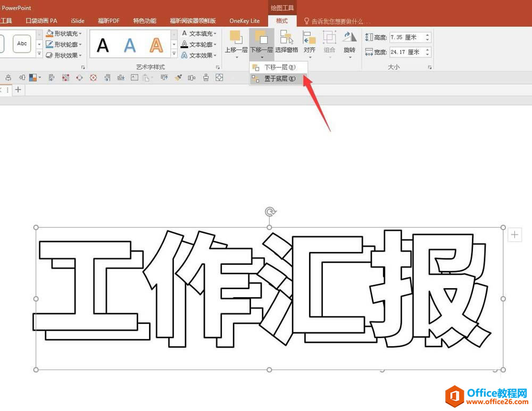Click the plus add button below toolbar

[18, 89]
